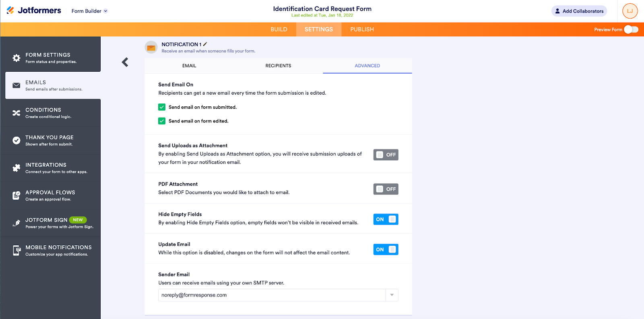This screenshot has width=644, height=319.
Task: Open the Sender Email dropdown
Action: click(x=392, y=295)
